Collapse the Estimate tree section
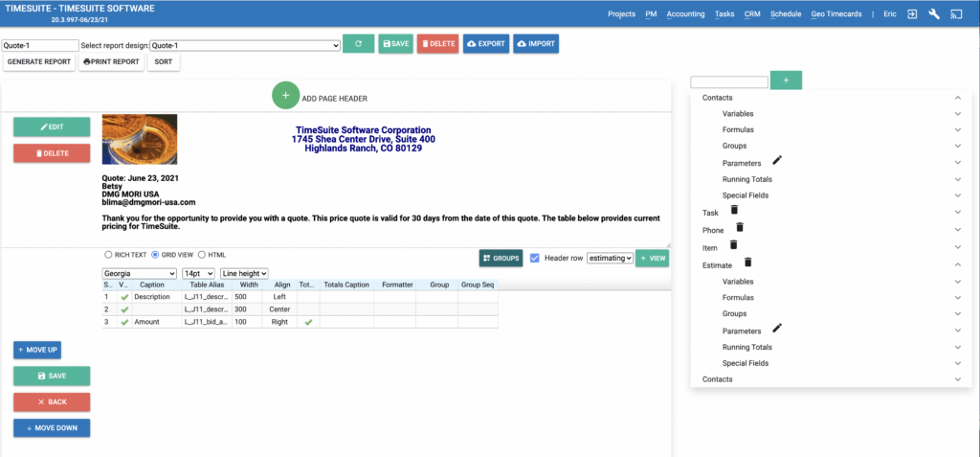 [x=957, y=265]
